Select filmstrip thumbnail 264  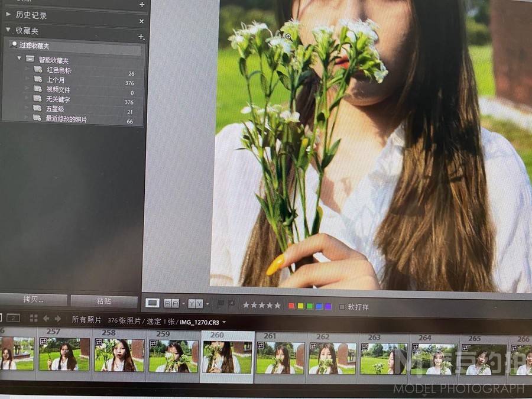[x=434, y=359]
